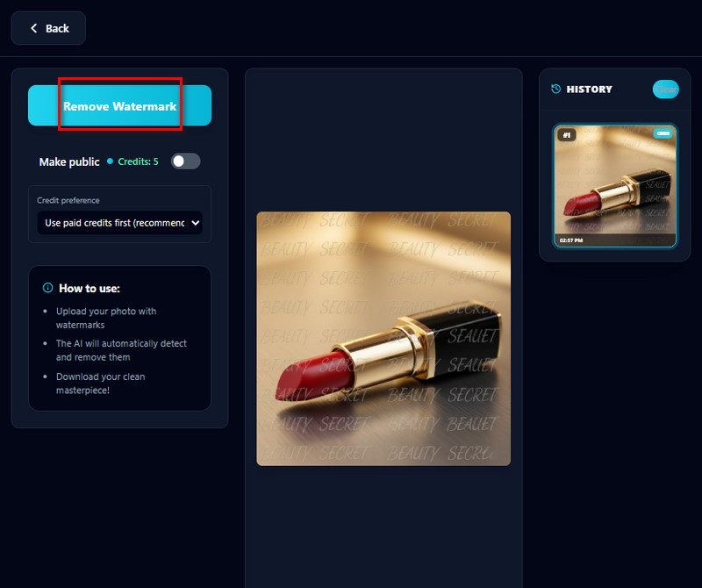
Task: Click 'Download your clean masterpiece!' text
Action: pos(100,384)
